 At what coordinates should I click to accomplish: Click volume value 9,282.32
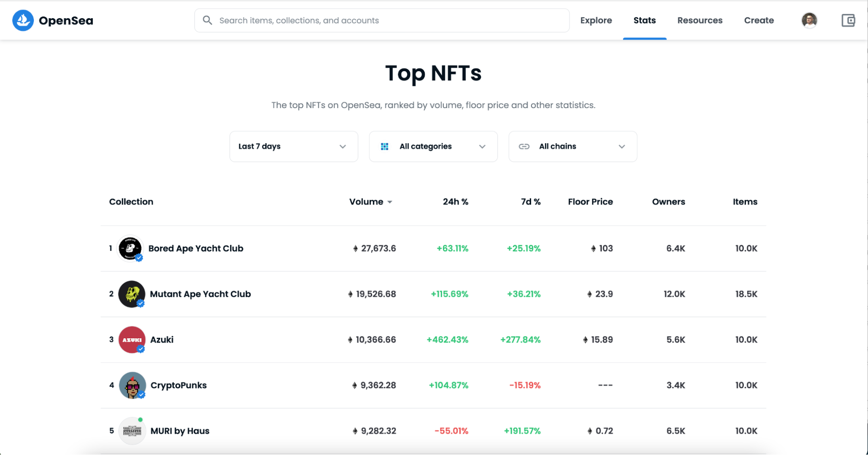(379, 431)
